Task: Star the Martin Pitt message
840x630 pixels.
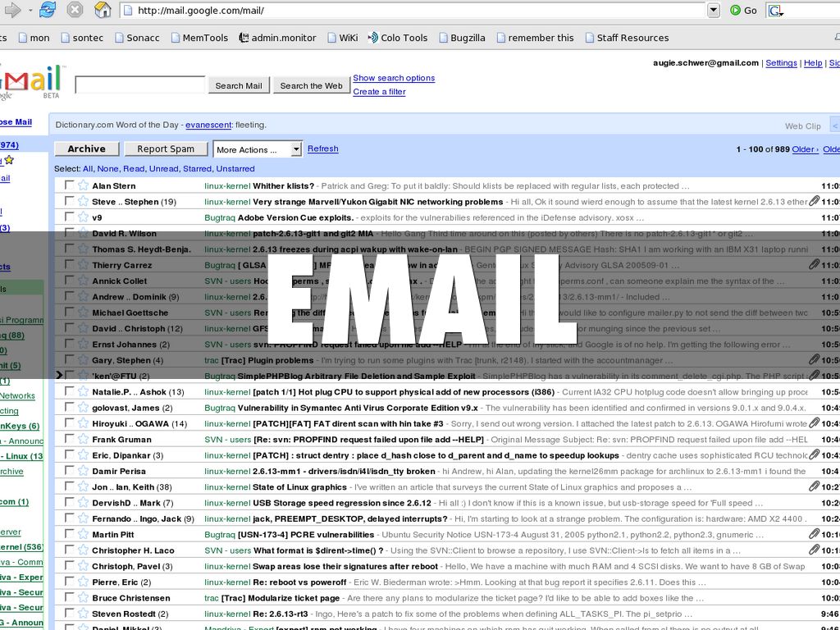Action: tap(83, 535)
